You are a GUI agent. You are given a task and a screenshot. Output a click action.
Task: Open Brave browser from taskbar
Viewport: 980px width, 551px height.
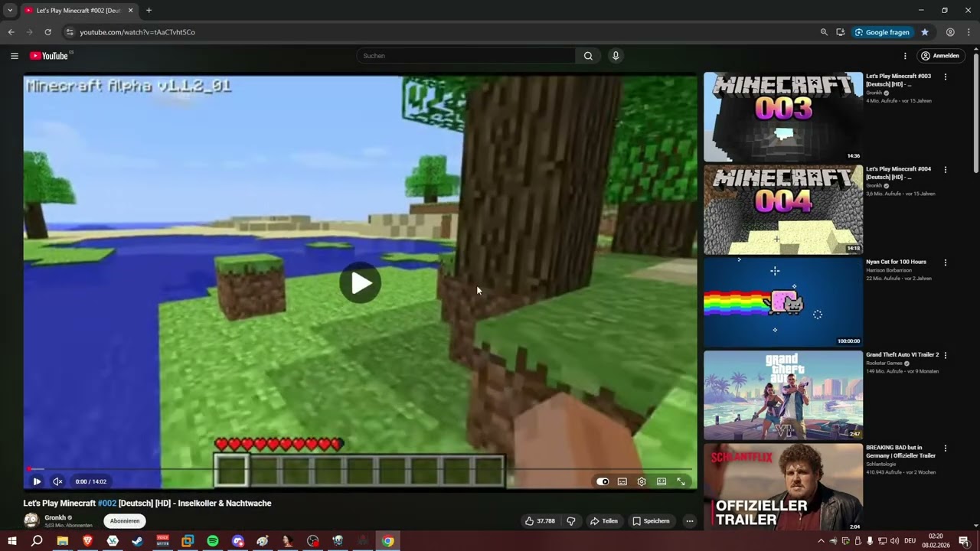87,541
